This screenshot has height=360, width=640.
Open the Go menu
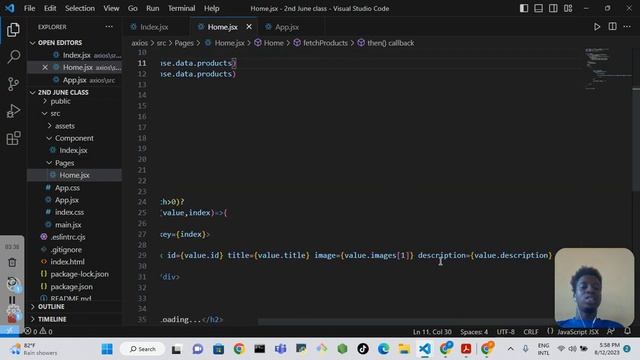click(133, 8)
